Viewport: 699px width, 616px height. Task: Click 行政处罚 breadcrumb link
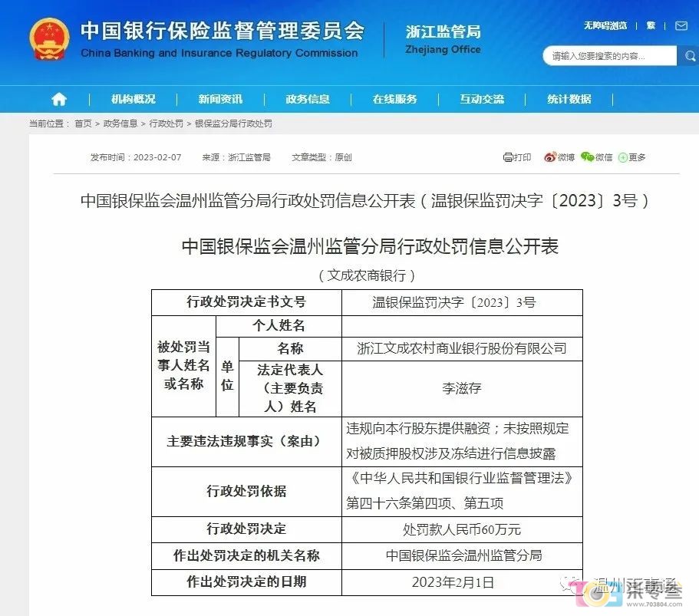[166, 124]
